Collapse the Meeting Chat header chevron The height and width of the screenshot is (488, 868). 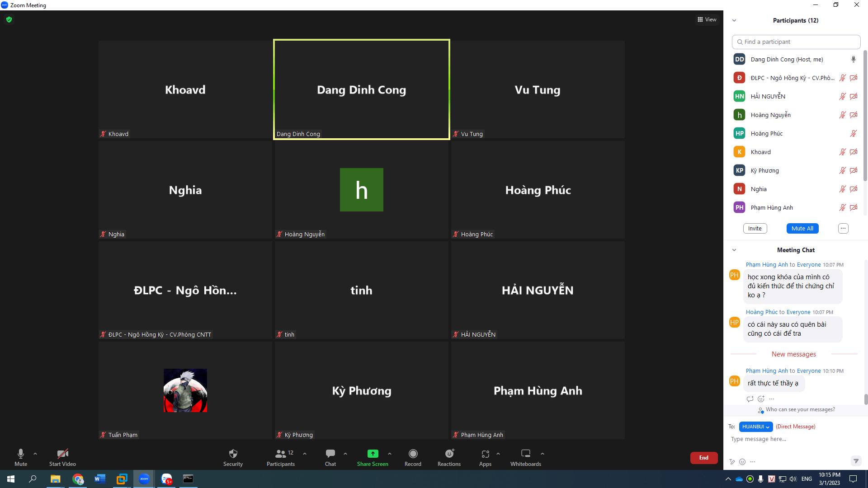(x=734, y=250)
